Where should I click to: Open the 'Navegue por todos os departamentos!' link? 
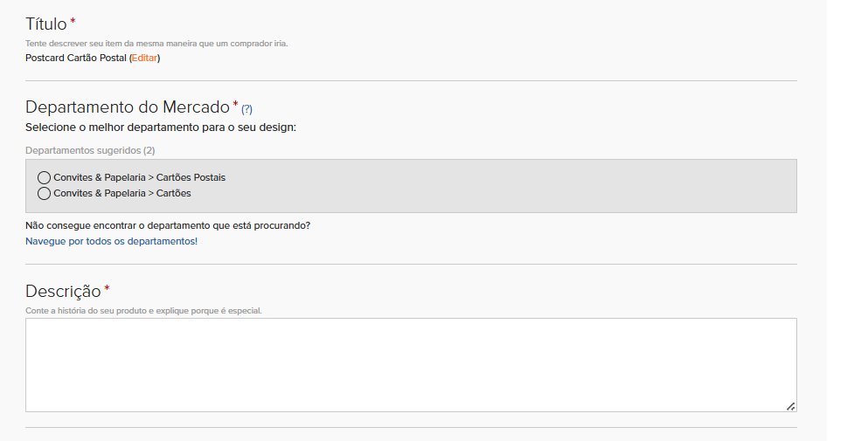tap(111, 241)
